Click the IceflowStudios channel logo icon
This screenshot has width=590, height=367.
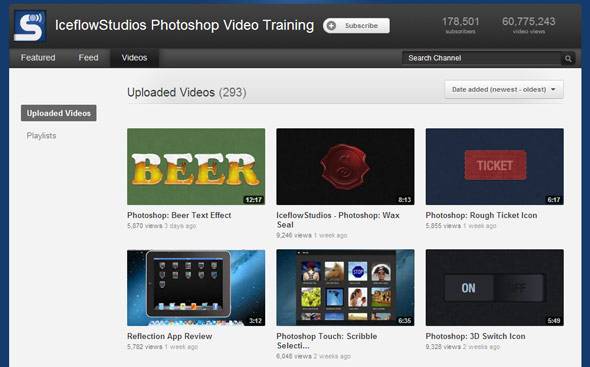click(x=30, y=26)
